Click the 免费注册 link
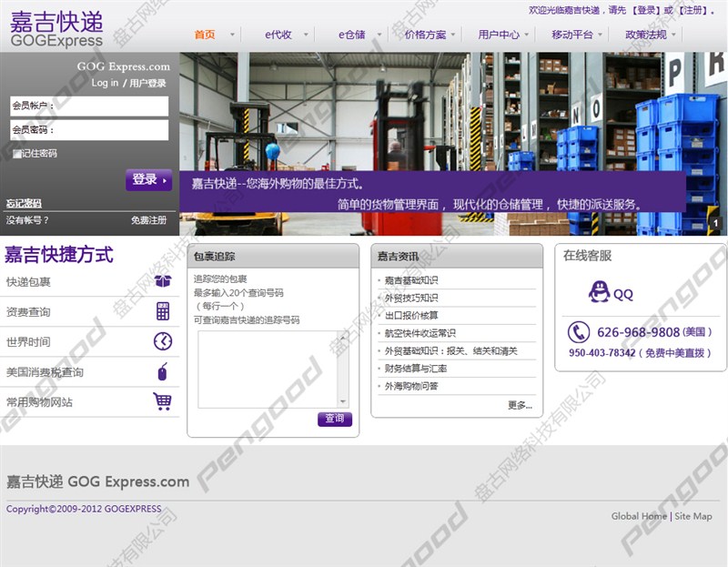The image size is (728, 567). [x=148, y=220]
